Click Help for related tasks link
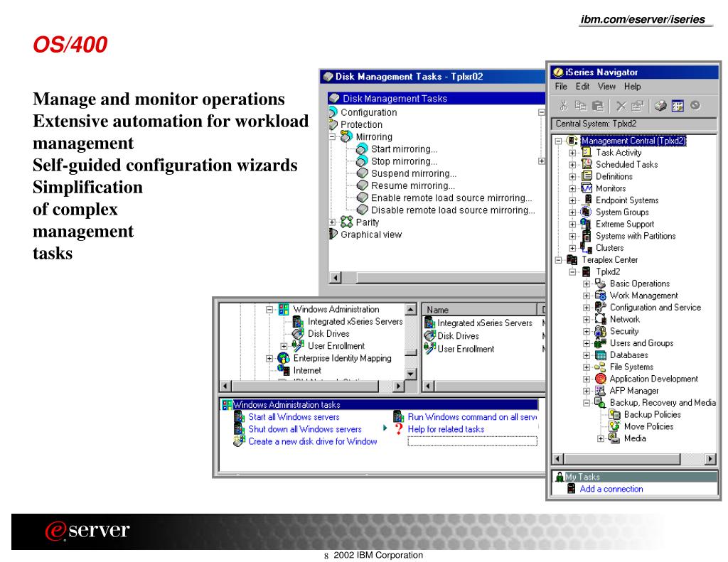This screenshot has height=562, width=728. (446, 429)
